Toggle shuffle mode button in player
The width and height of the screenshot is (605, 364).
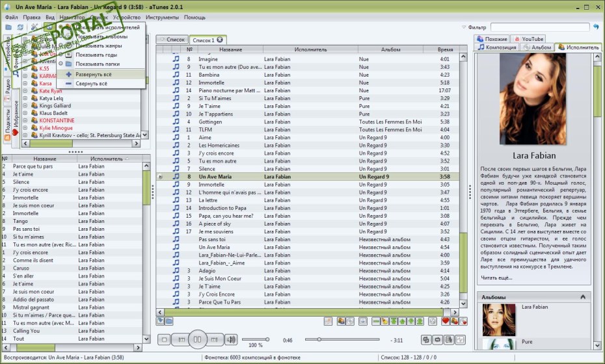425,339
